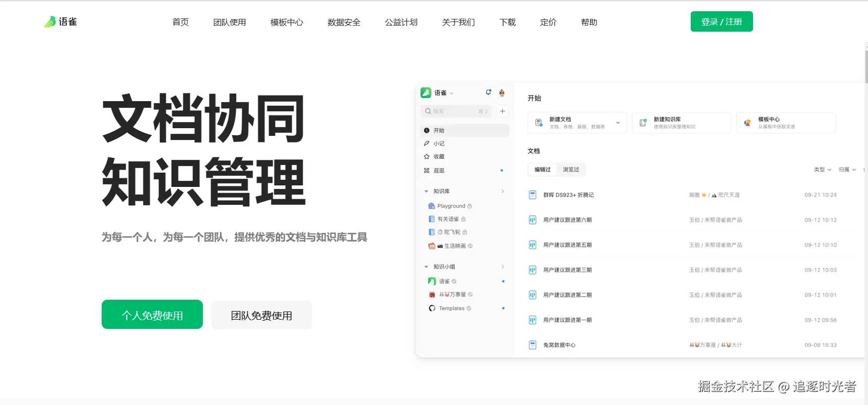Click the 登录 / 注册 button
The height and width of the screenshot is (405, 868).
pos(721,21)
